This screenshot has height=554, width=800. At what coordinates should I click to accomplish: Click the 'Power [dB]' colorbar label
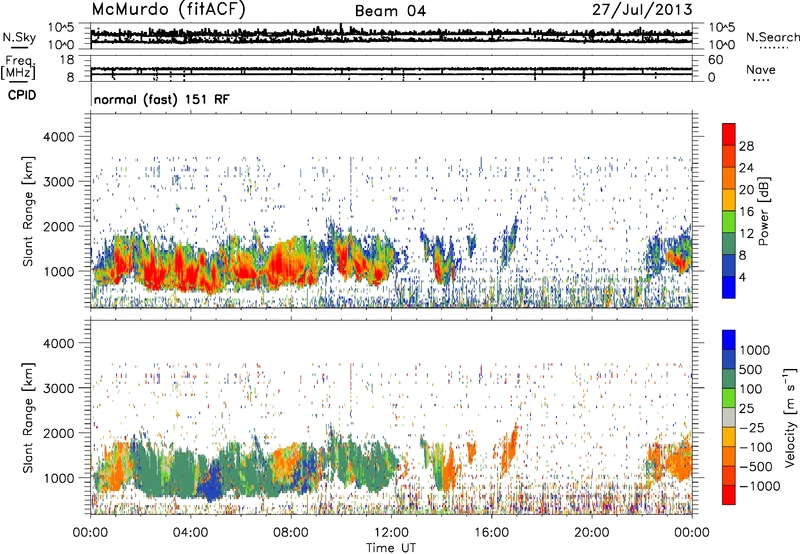click(x=763, y=211)
